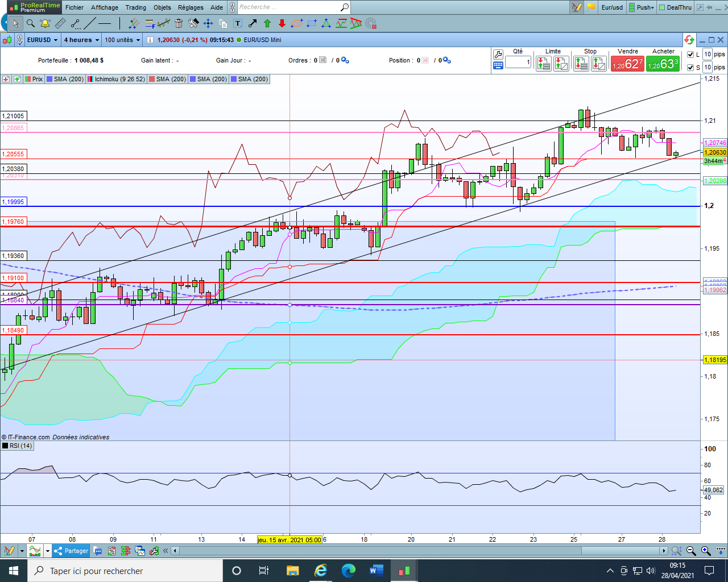The width and height of the screenshot is (728, 582).
Task: Click the red Vendre price button
Action: [x=627, y=64]
